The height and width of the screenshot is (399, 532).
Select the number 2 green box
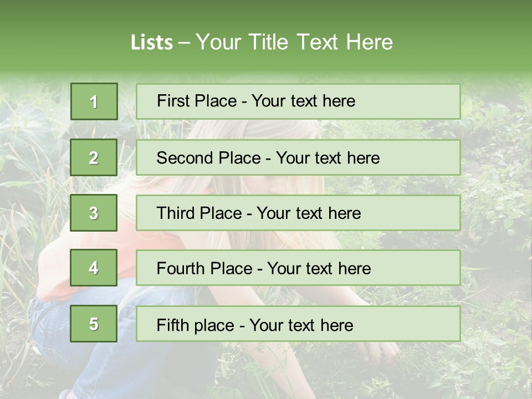click(94, 157)
